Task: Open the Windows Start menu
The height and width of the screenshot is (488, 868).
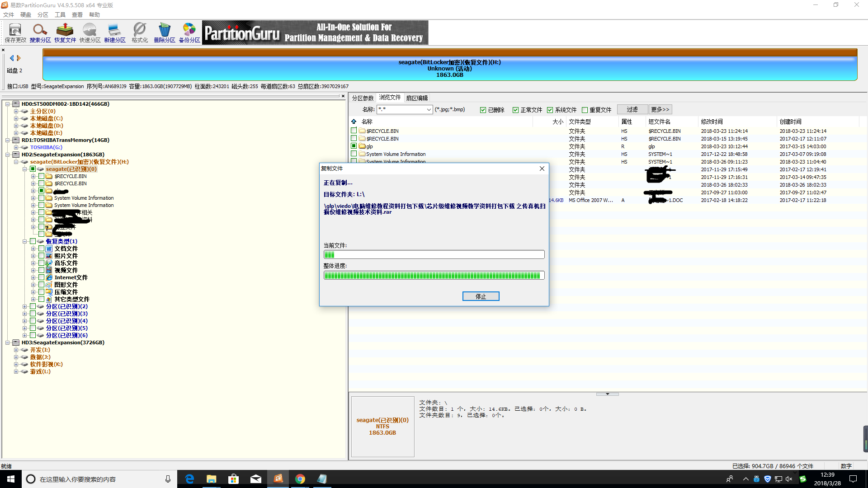Action: (11, 479)
